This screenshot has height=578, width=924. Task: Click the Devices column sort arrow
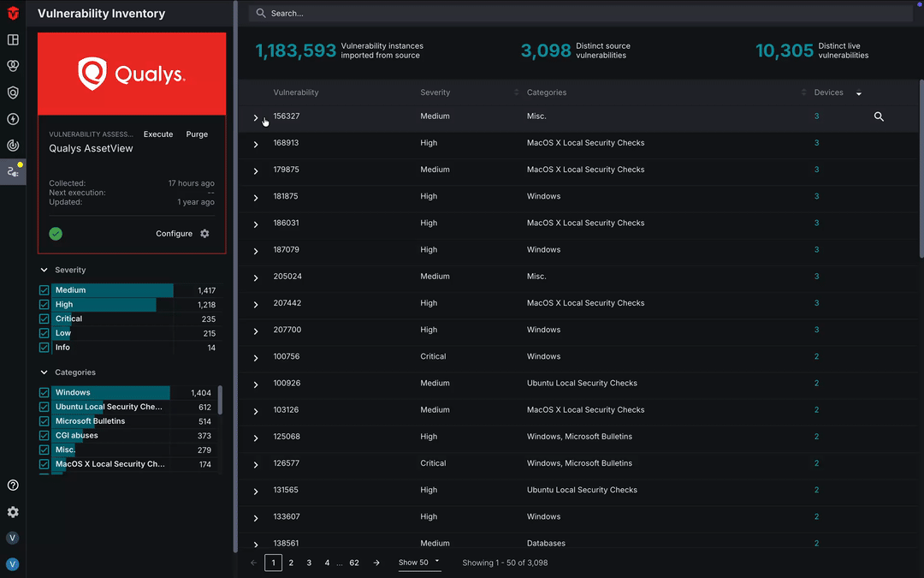click(859, 92)
